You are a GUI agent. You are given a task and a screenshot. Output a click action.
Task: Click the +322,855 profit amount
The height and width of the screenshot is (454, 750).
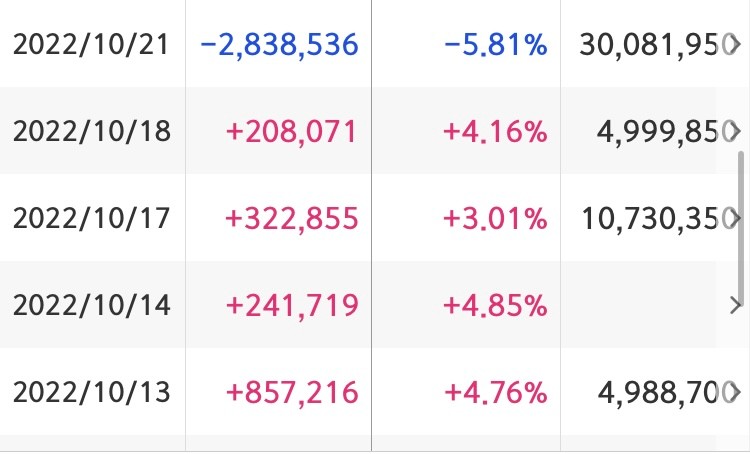tap(291, 219)
